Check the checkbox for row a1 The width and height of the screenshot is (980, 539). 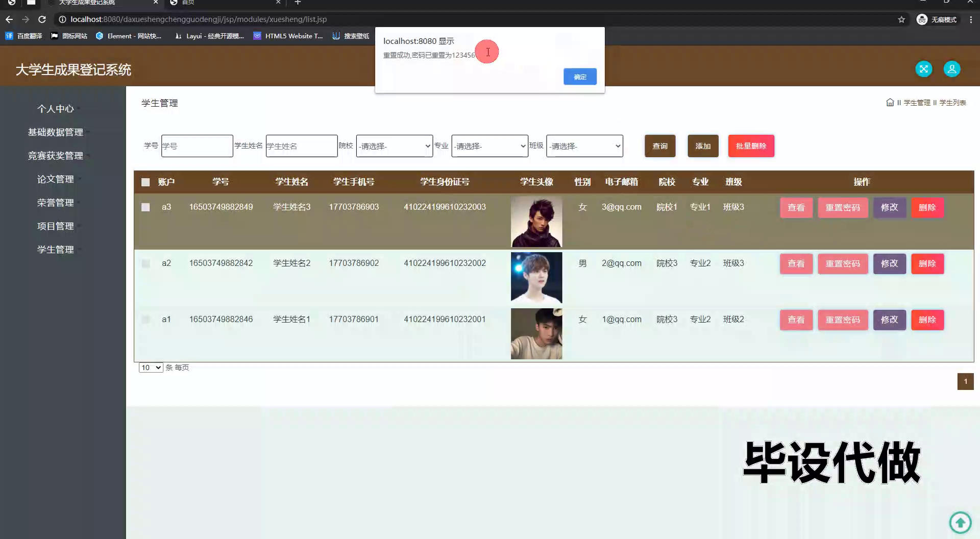(x=145, y=320)
